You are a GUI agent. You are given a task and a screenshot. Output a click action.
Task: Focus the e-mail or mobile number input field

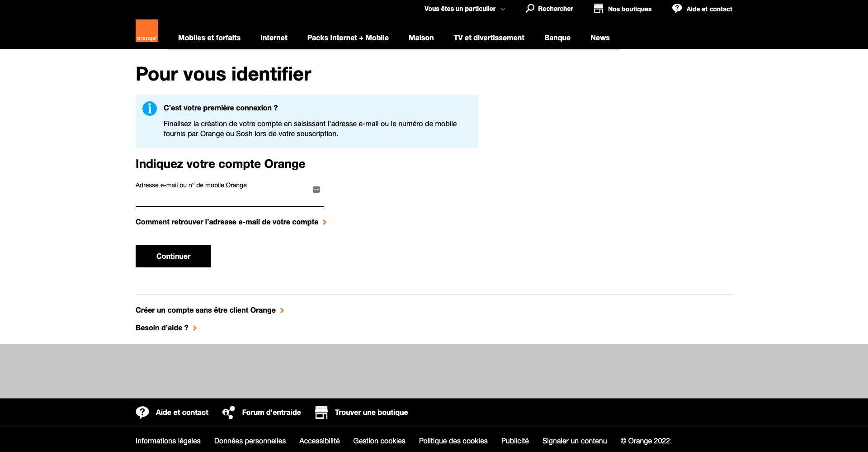(230, 198)
